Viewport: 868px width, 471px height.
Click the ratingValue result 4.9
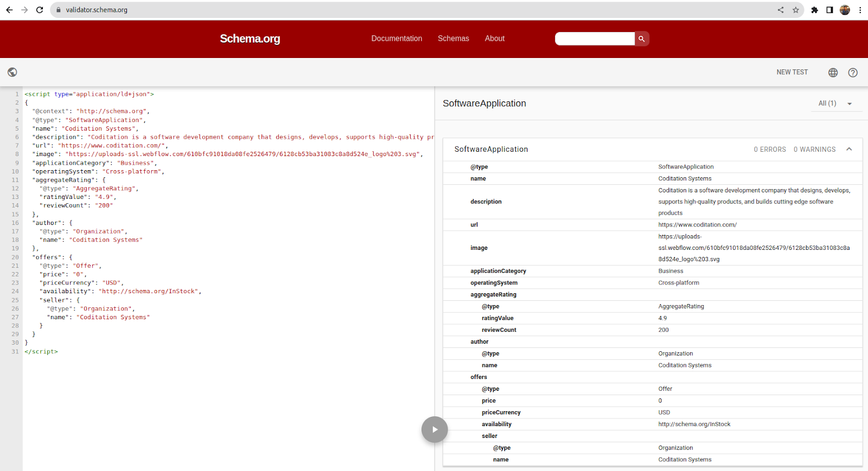tap(662, 318)
